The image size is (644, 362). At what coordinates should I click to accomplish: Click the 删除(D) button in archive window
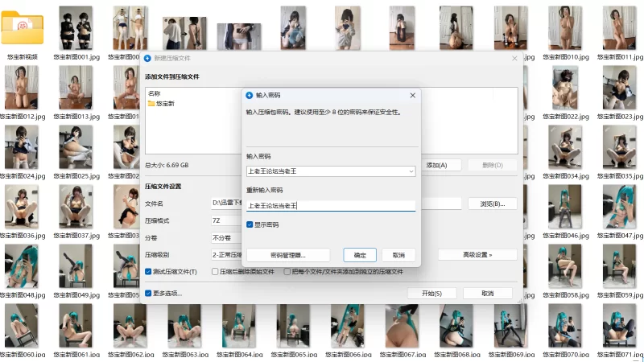493,165
